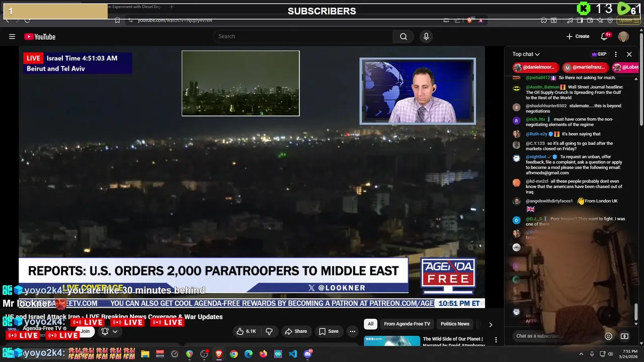The width and height of the screenshot is (644, 362).
Task: Expand the notification preference chevron
Action: tap(115, 331)
